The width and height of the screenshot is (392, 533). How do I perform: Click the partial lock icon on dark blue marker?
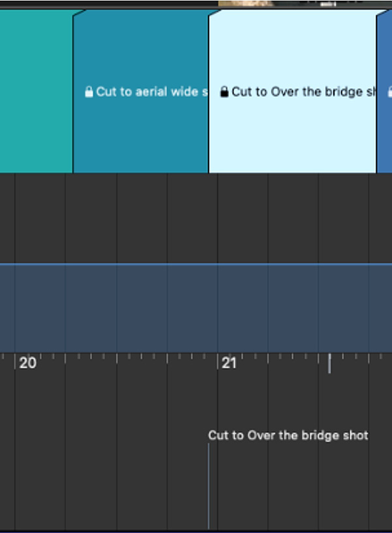click(390, 92)
